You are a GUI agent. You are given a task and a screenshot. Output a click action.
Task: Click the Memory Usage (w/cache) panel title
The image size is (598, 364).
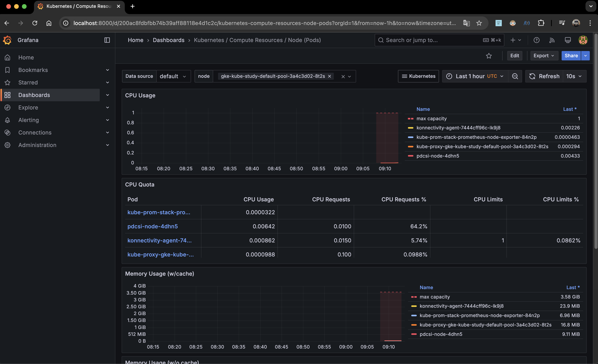tap(159, 274)
